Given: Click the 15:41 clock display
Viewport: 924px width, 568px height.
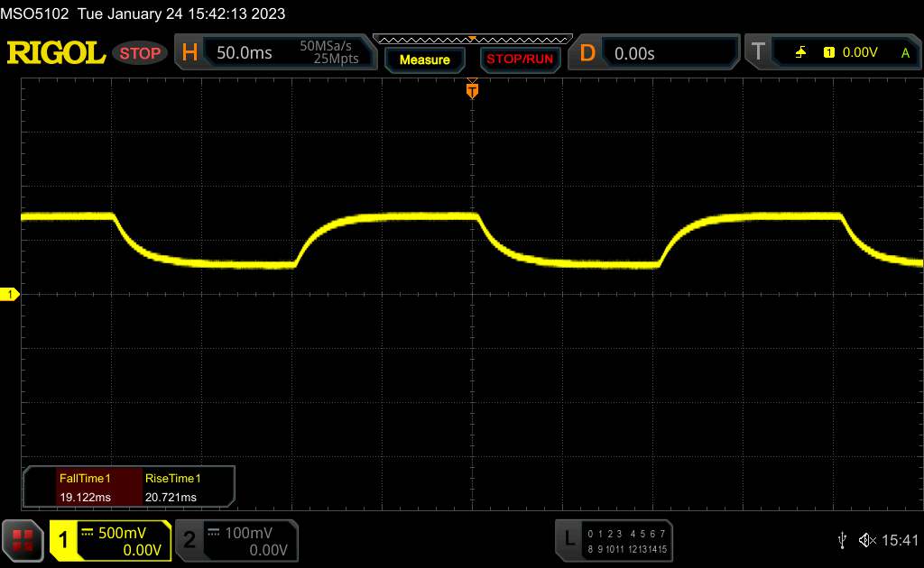Looking at the screenshot, I should point(900,540).
